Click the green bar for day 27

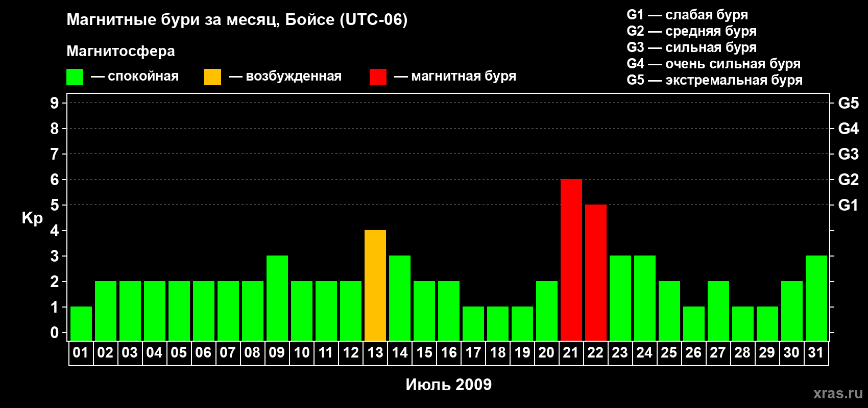[x=718, y=311]
